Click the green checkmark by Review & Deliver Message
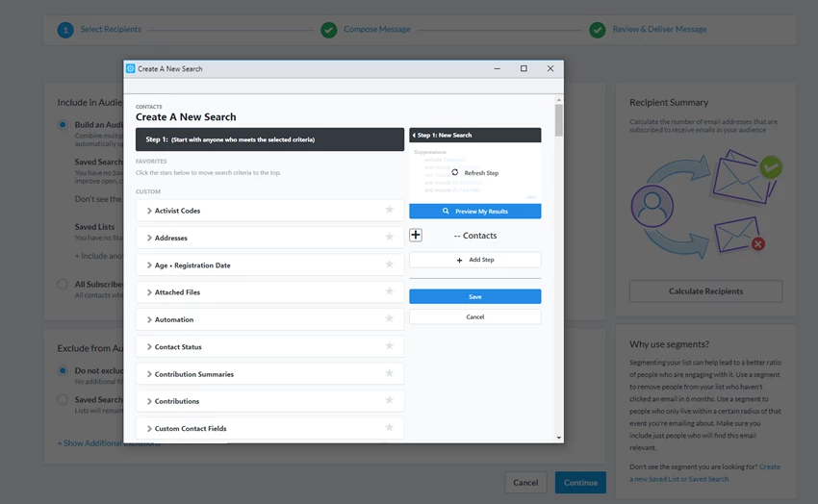The height and width of the screenshot is (504, 818). click(x=598, y=30)
